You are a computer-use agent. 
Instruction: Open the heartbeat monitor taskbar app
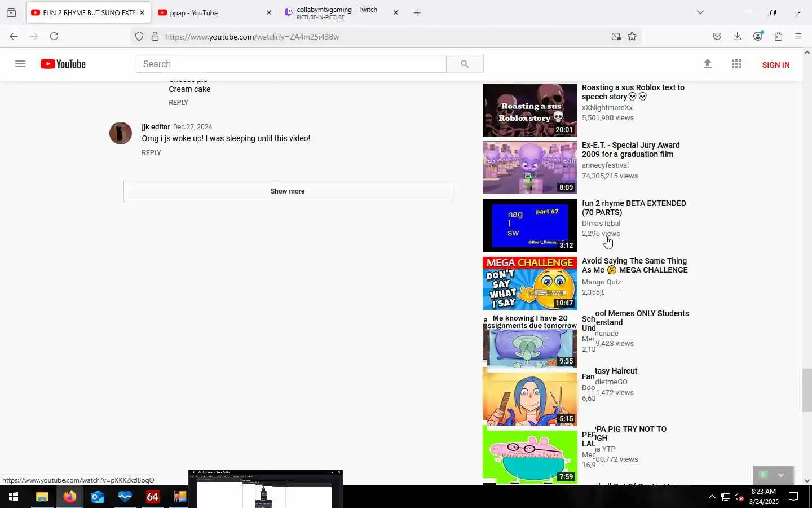[x=125, y=497]
